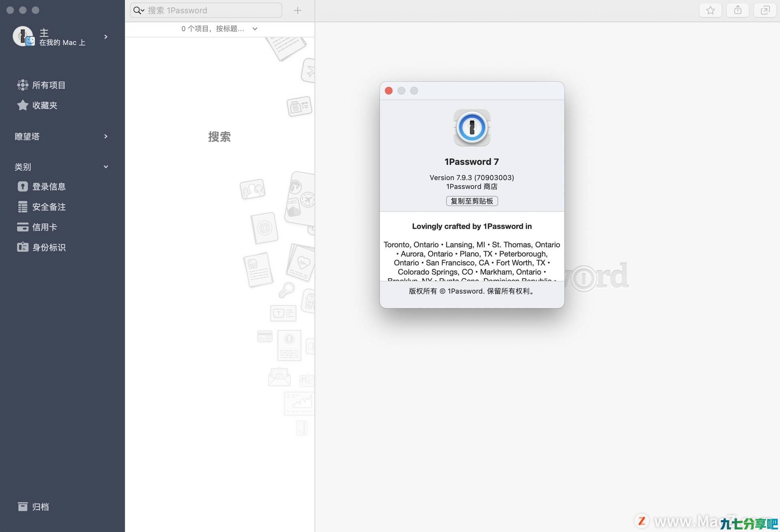Click 复制至剪贴板 button in About window
Viewport: 780px width, 532px height.
[472, 201]
